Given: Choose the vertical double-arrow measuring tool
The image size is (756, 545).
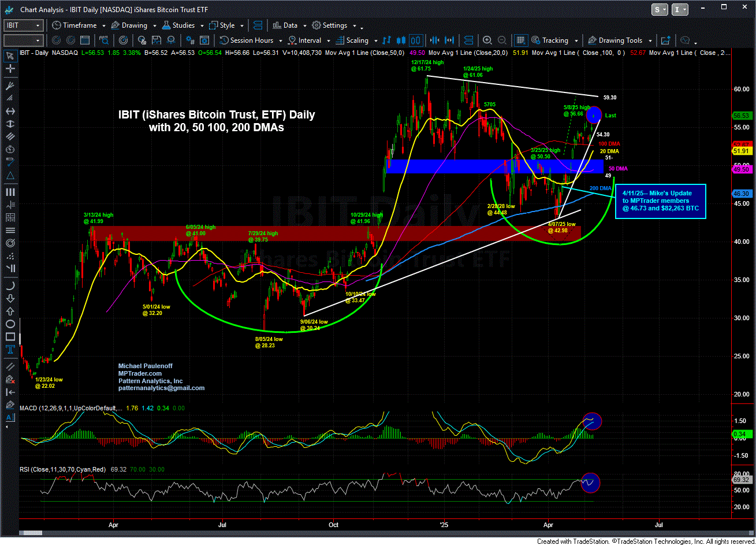Looking at the screenshot, I should pyautogui.click(x=11, y=124).
